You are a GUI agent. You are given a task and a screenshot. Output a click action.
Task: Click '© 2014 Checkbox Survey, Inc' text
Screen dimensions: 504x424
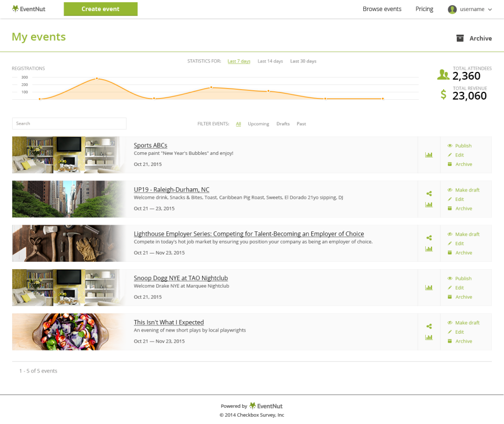point(251,415)
